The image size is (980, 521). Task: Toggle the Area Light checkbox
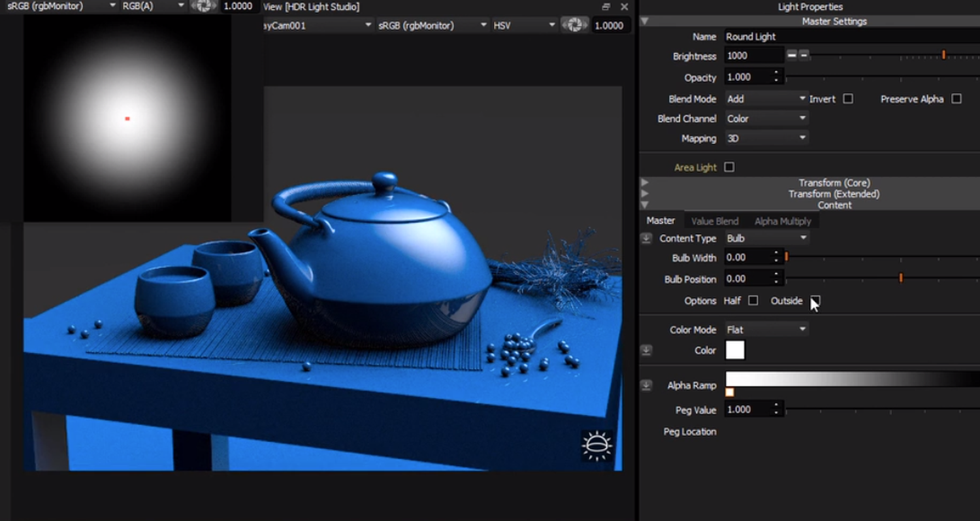[x=729, y=167]
